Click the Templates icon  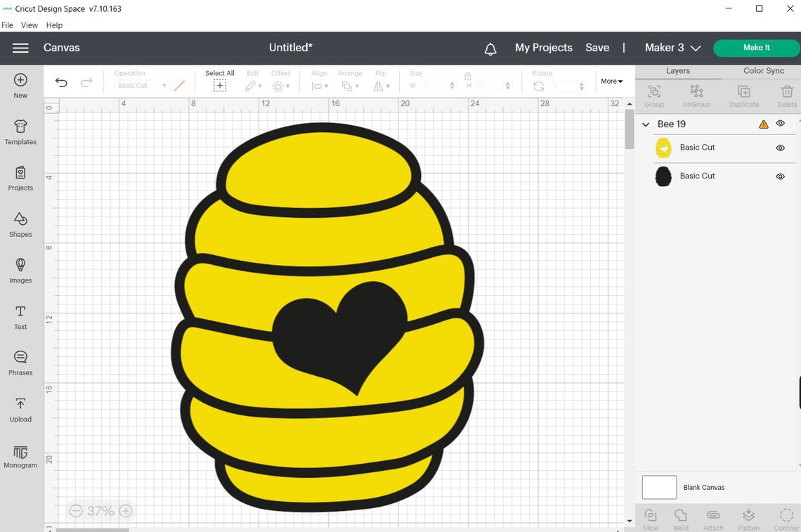pyautogui.click(x=20, y=132)
